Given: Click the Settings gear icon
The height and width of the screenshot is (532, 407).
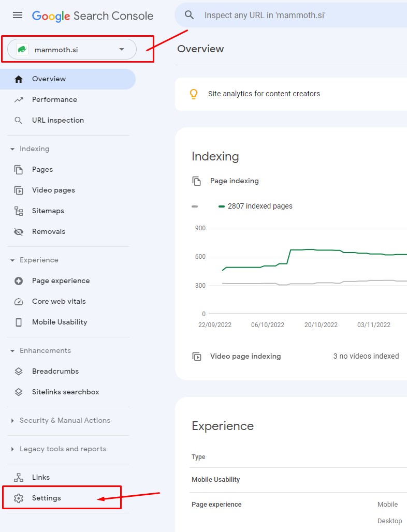Looking at the screenshot, I should [19, 498].
